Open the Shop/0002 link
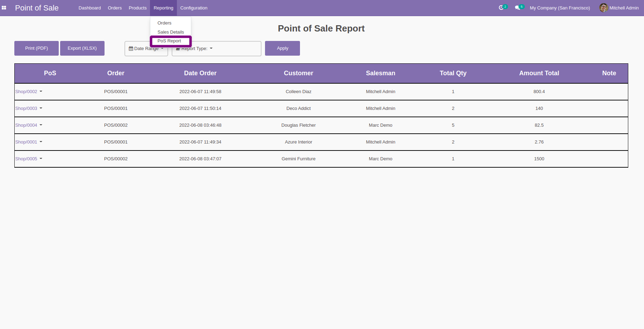This screenshot has width=644, height=329. click(x=26, y=91)
